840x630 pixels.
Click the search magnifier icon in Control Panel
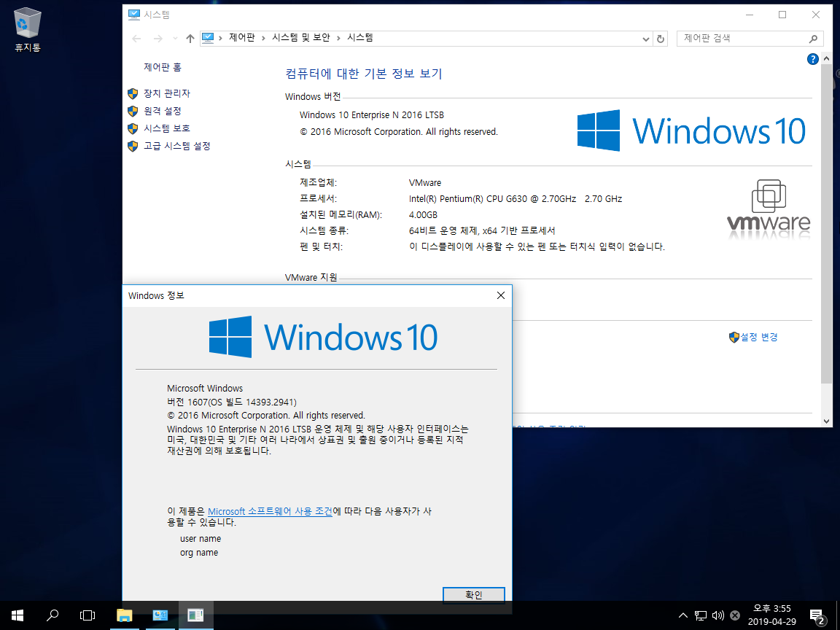pyautogui.click(x=813, y=39)
